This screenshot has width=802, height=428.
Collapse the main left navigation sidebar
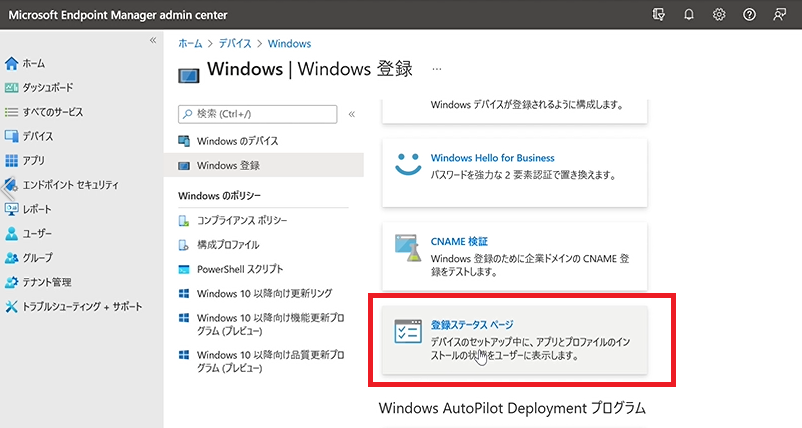[x=152, y=40]
